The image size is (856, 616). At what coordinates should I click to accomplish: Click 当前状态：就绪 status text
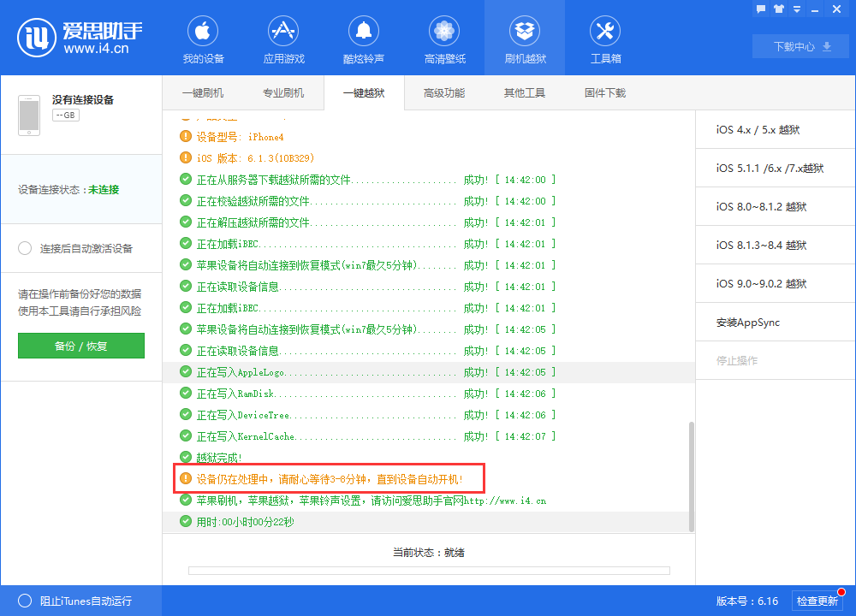point(429,553)
